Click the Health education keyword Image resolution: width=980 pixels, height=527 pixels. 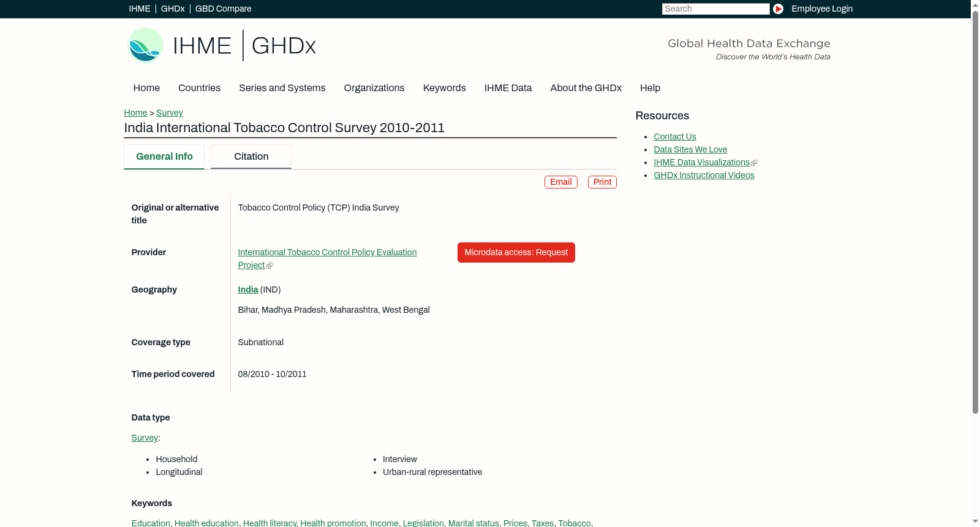pyautogui.click(x=206, y=523)
